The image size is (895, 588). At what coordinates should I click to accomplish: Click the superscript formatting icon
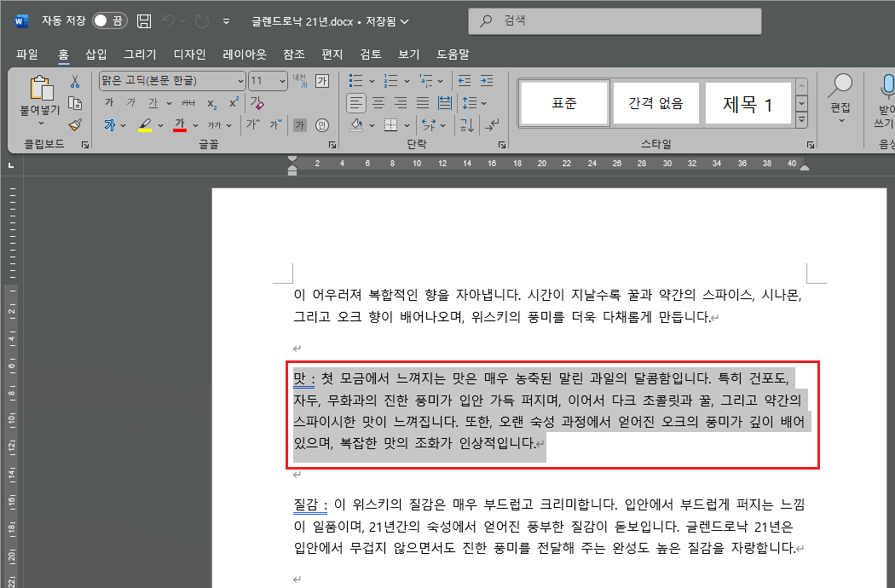(x=234, y=102)
